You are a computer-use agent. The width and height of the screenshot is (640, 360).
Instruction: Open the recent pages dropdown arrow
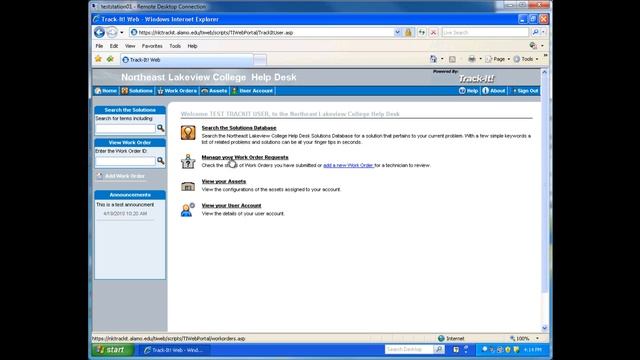tap(122, 32)
